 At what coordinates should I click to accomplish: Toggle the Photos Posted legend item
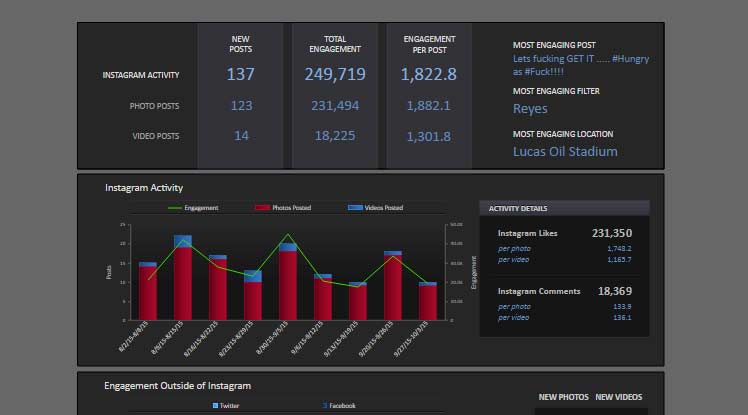[x=283, y=208]
